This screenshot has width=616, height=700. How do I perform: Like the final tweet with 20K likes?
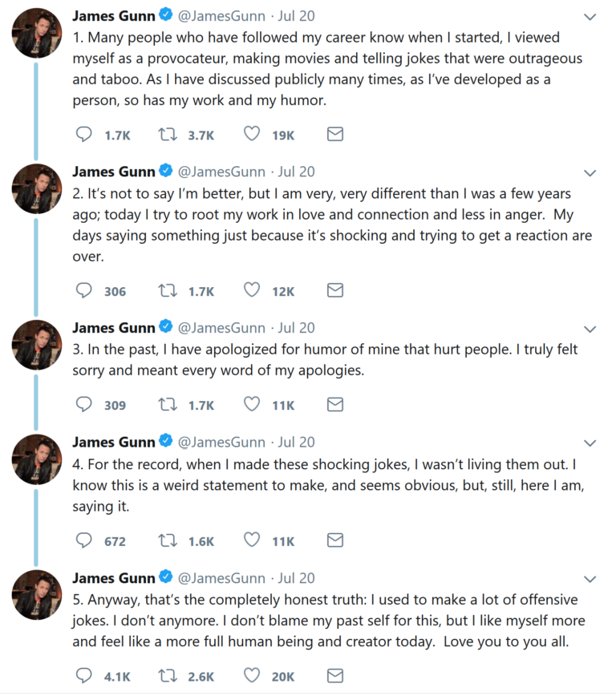click(x=252, y=676)
